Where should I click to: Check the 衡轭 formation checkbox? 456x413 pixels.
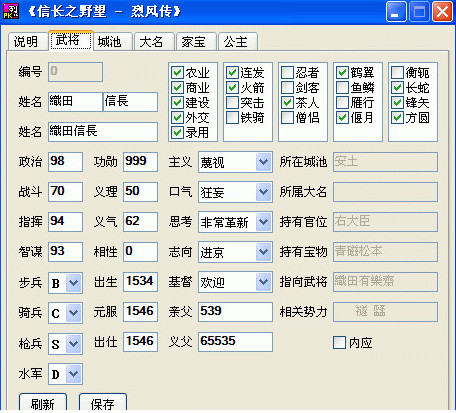point(397,72)
